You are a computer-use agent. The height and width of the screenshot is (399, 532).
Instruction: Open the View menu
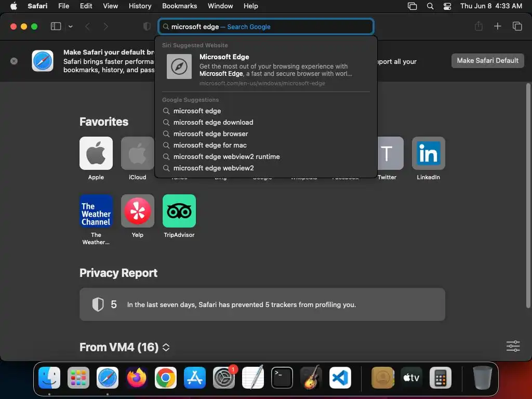click(x=110, y=6)
